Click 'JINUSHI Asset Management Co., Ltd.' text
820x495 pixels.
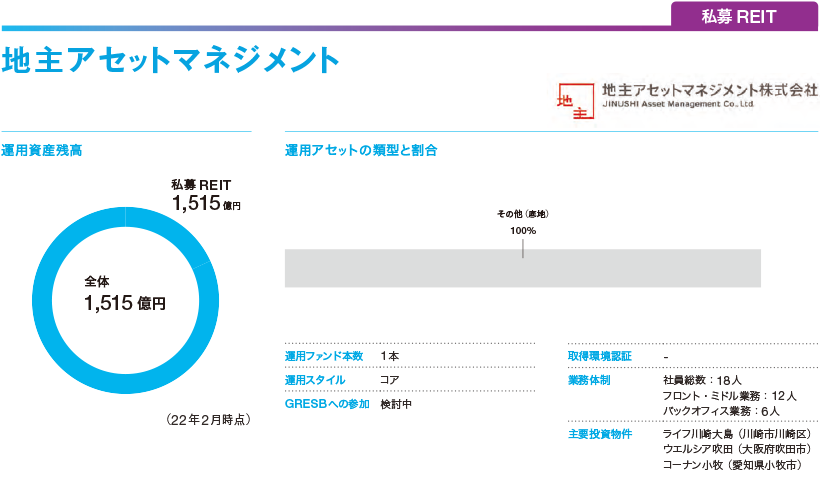coord(678,104)
